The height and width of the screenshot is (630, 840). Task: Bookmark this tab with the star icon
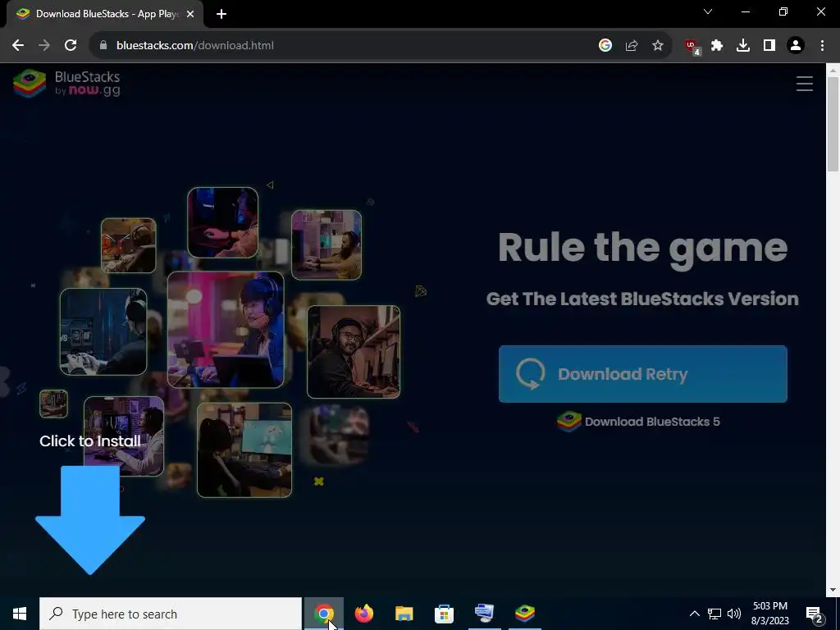coord(658,46)
